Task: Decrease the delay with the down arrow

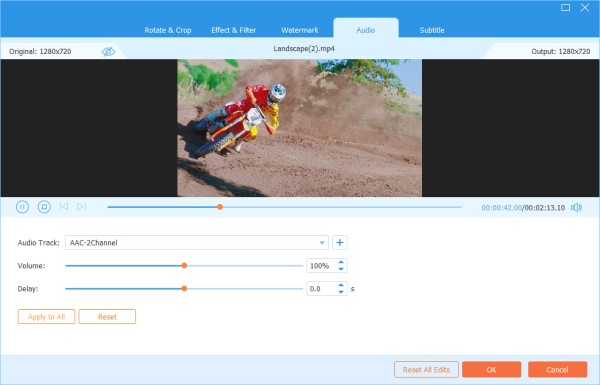Action: (x=341, y=292)
